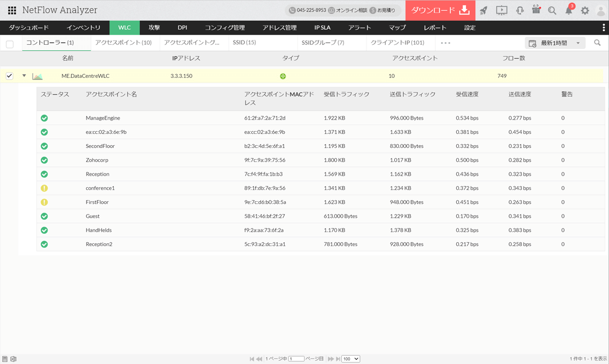Click the search icon beside the time filter

(597, 43)
